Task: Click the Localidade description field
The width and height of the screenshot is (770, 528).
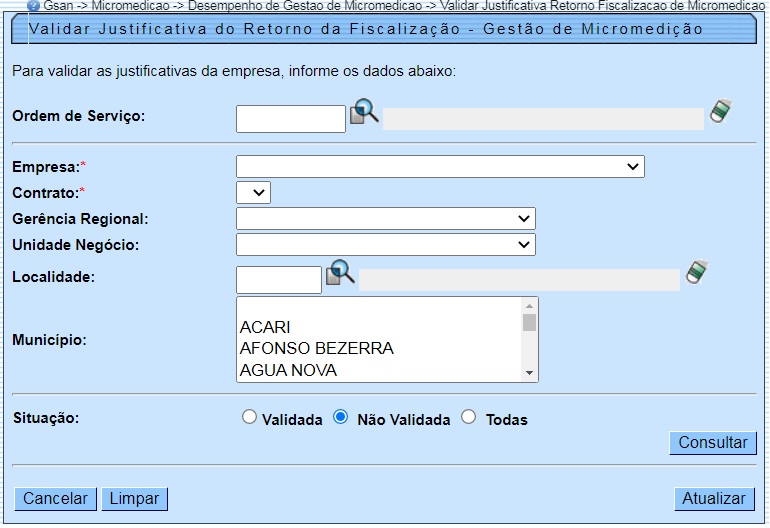Action: (519, 280)
